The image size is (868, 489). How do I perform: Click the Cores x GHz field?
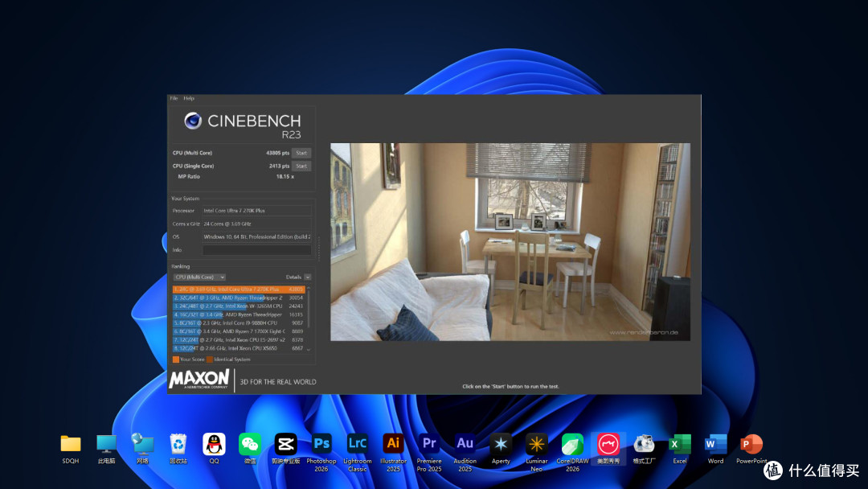click(x=257, y=224)
